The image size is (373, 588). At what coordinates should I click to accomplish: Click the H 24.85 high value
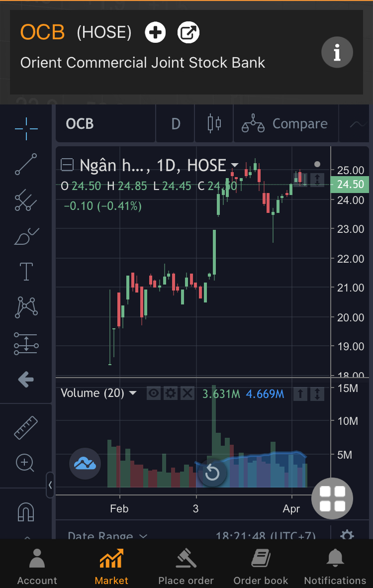tap(127, 186)
